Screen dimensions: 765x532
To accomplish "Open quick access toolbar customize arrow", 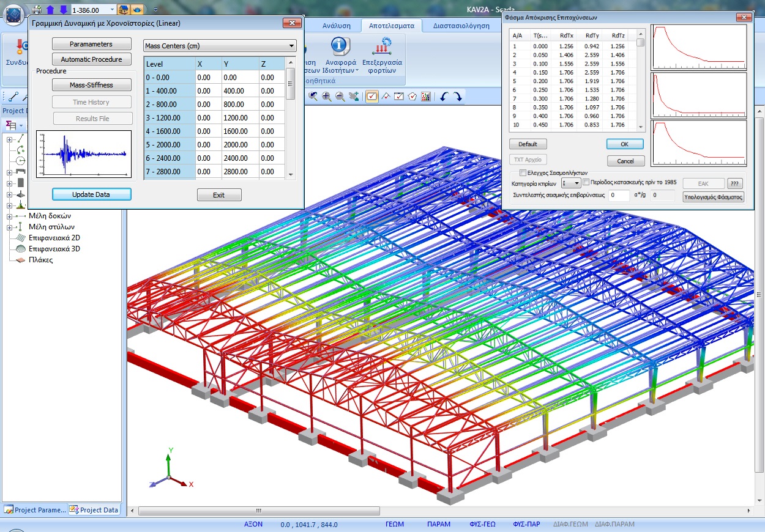I will click(x=155, y=10).
